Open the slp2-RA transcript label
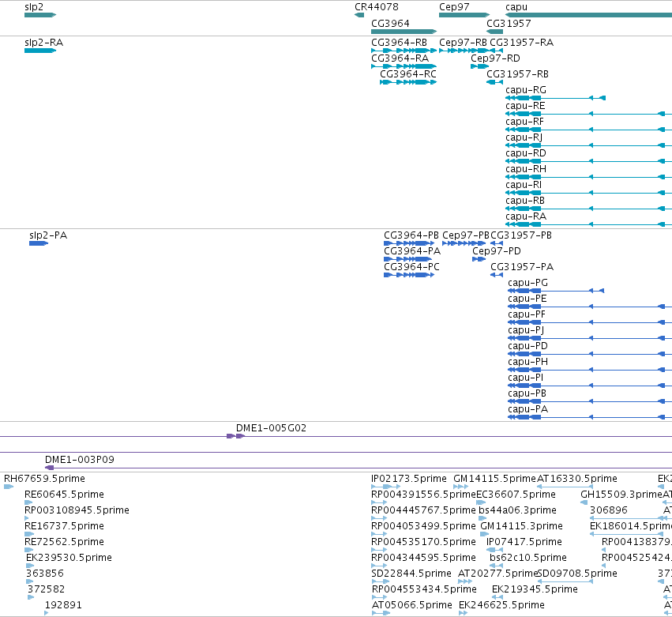Screen dimensions: 672x617 (x=43, y=43)
